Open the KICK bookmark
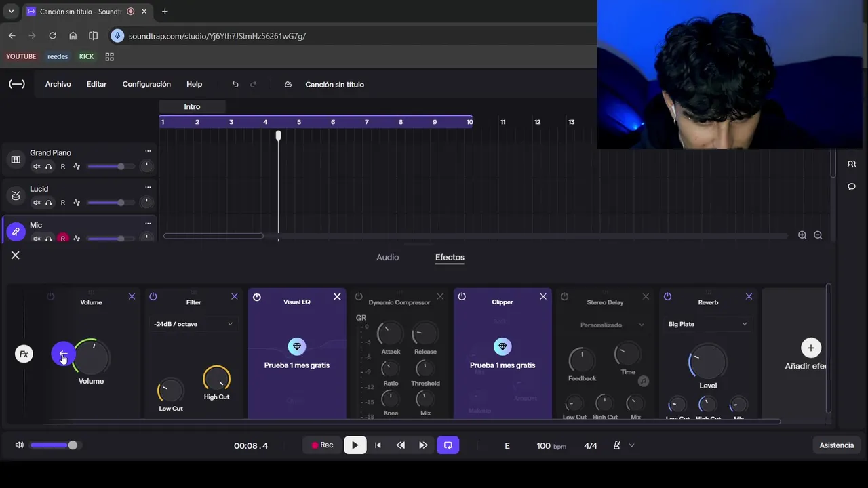Screen dimensions: 868x488 86,56
